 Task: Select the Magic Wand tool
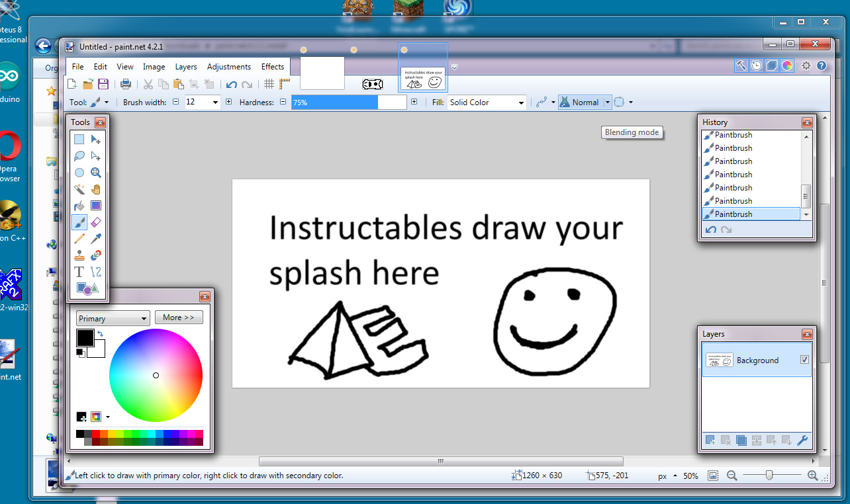pos(79,189)
